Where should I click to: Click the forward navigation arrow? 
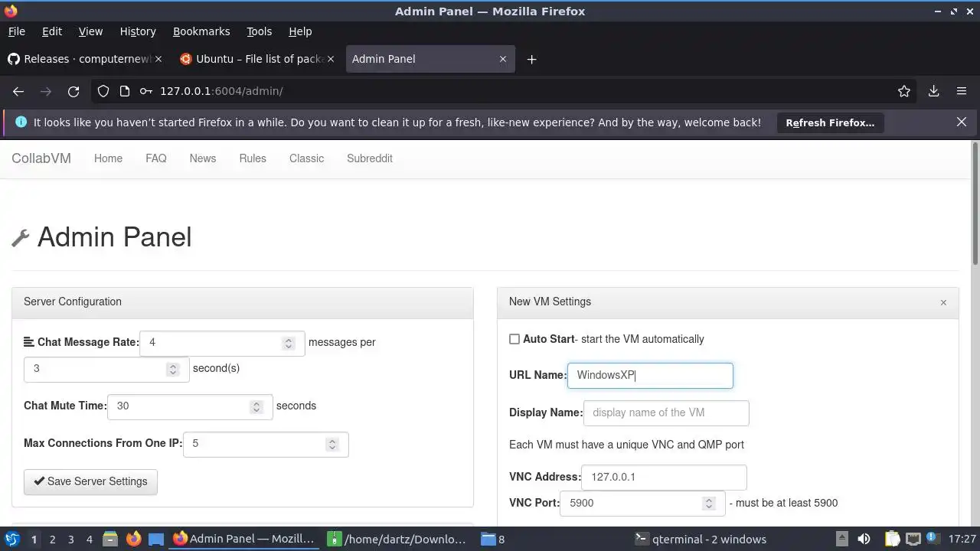(x=46, y=91)
